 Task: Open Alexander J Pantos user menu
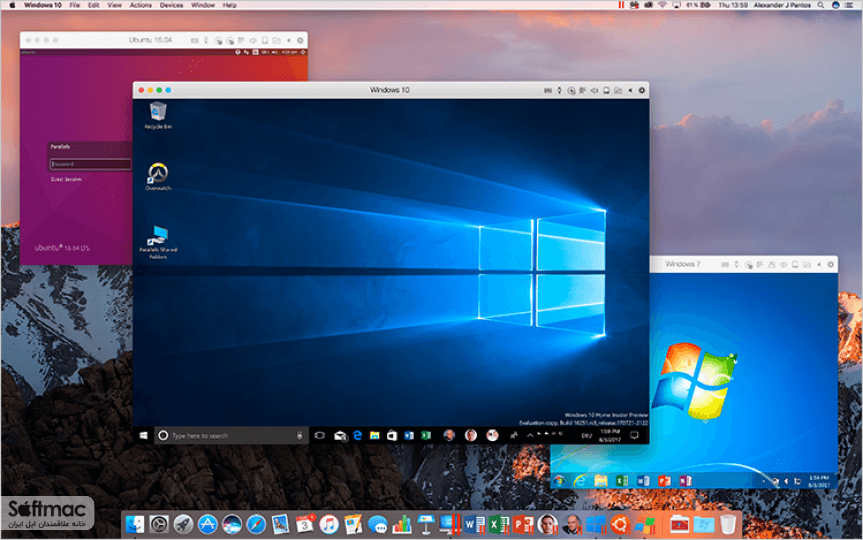click(782, 5)
